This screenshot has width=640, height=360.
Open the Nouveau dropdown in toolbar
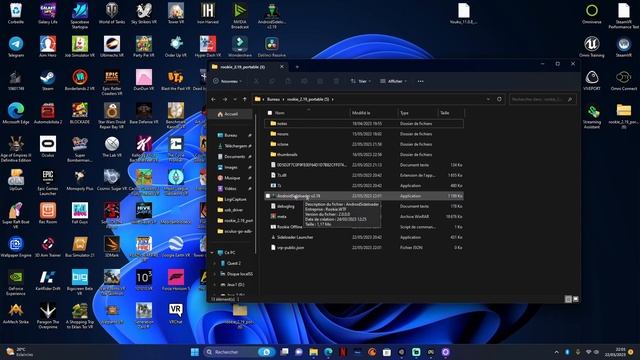pos(227,81)
